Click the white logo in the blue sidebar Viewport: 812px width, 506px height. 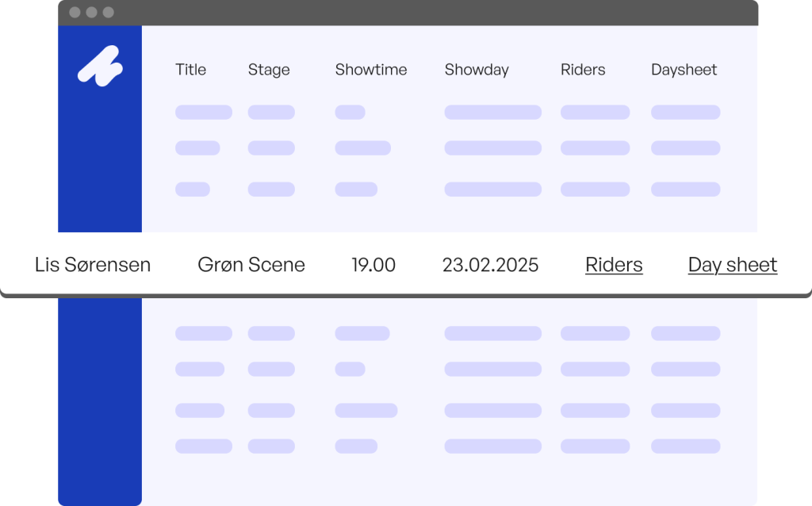[x=100, y=66]
